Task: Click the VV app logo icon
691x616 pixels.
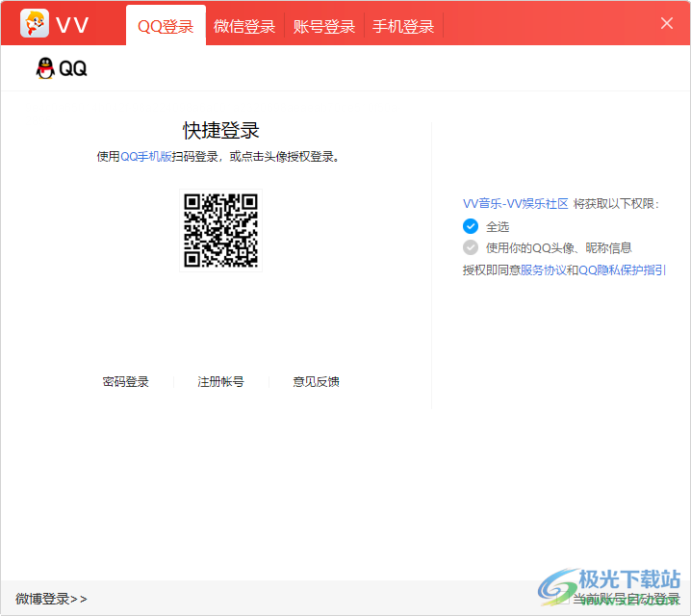Action: coord(35,24)
